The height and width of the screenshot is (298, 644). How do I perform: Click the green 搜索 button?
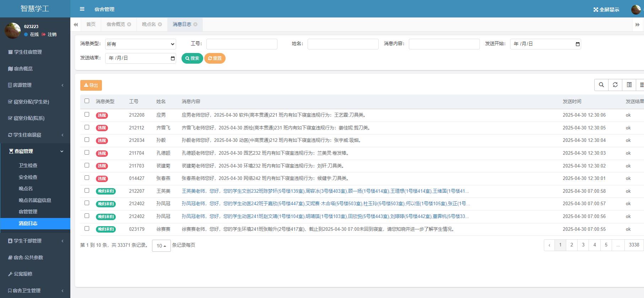192,58
